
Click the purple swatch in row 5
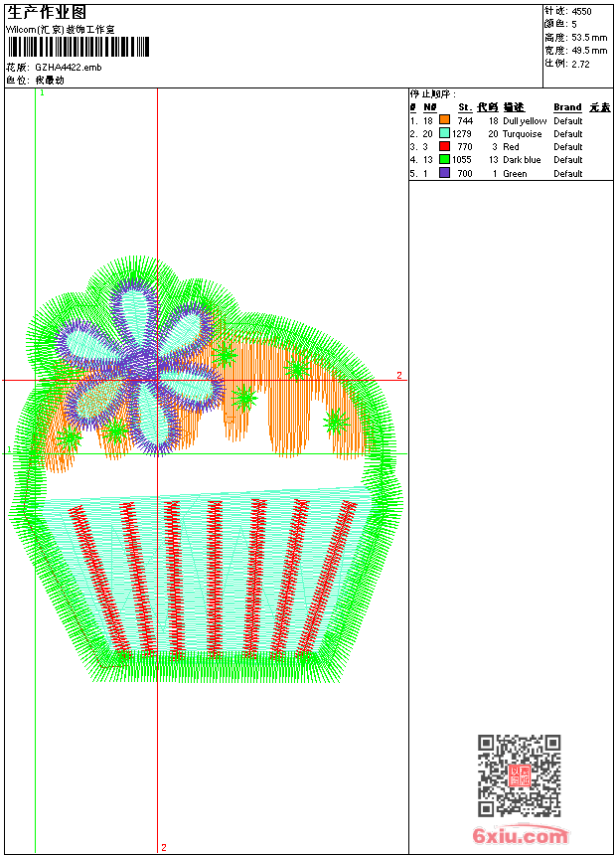coord(444,173)
